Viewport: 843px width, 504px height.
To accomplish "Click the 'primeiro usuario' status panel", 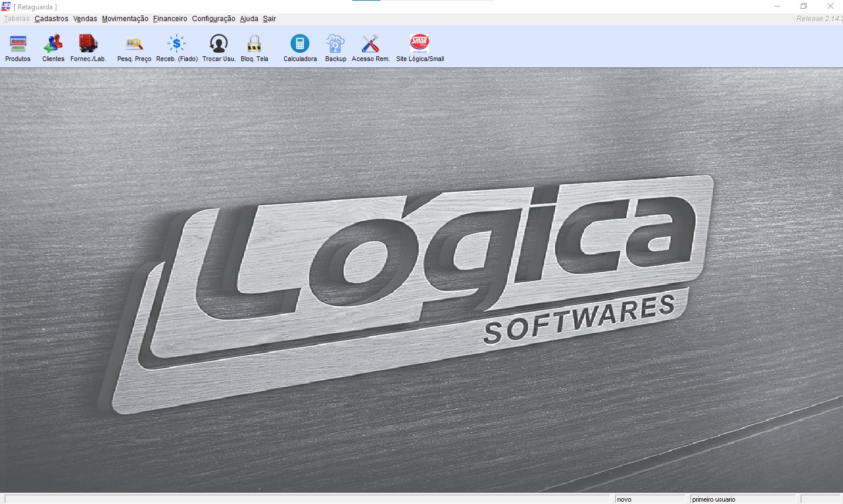I will [x=743, y=499].
